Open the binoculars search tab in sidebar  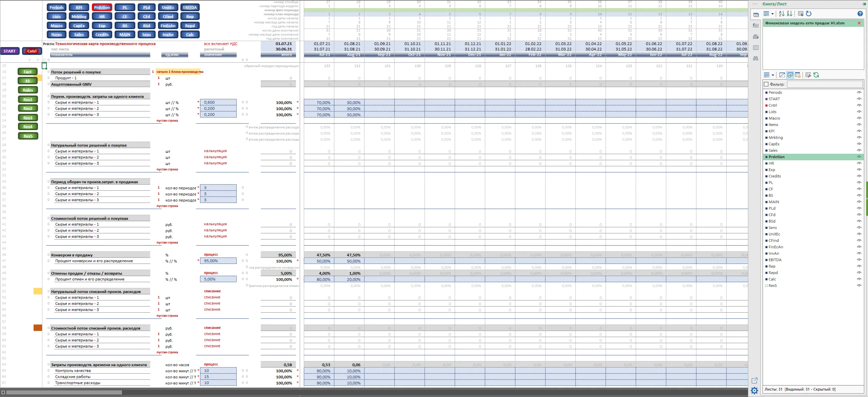tap(756, 58)
